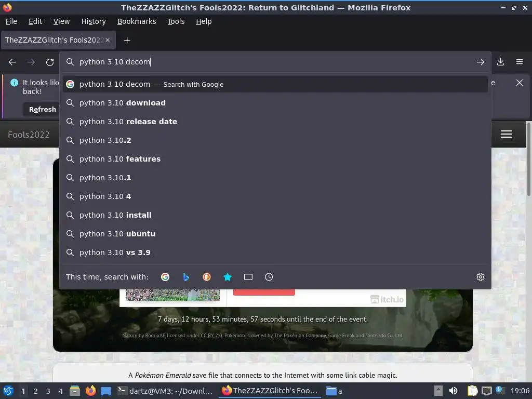
Task: Click the Refresh button in notification bar
Action: [x=42, y=109]
